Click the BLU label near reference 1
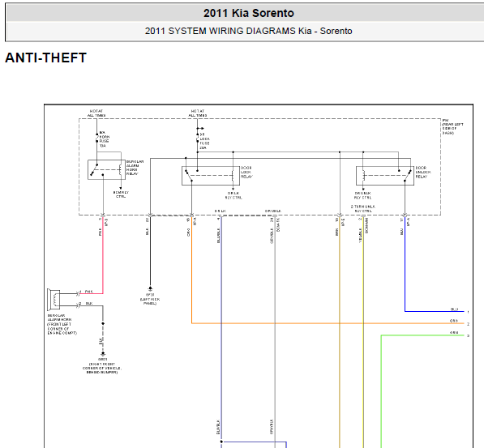The image size is (484, 448). coord(454,309)
